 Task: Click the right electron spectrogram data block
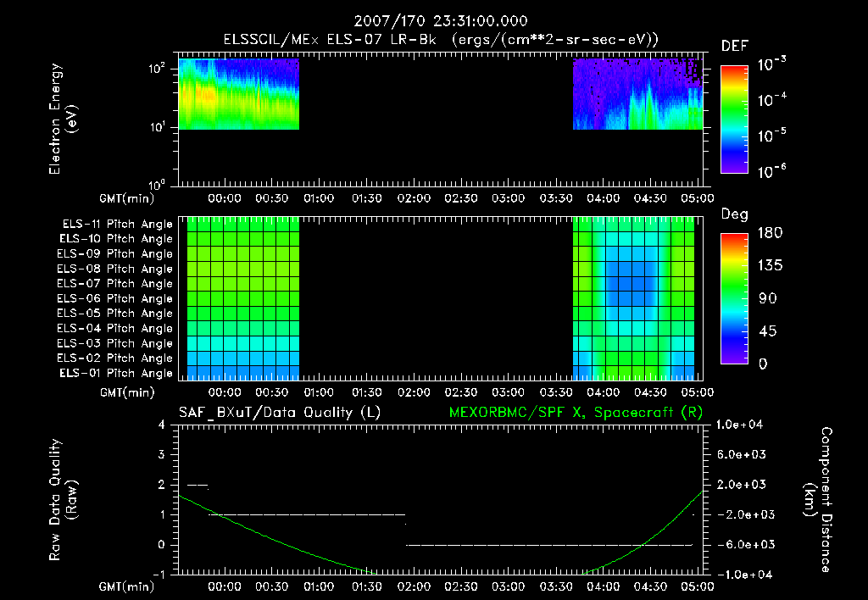click(637, 94)
